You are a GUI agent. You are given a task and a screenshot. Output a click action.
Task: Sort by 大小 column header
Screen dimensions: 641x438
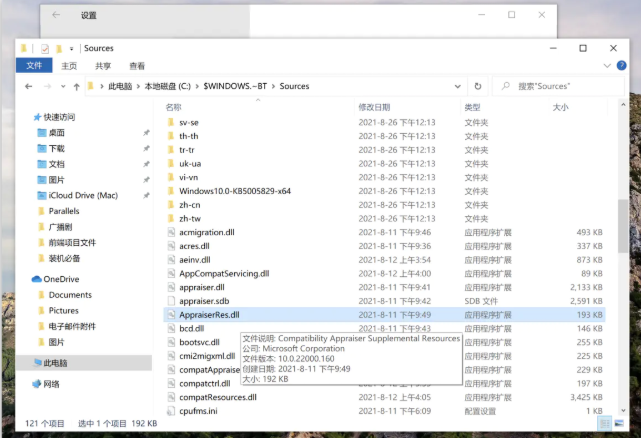tap(560, 107)
